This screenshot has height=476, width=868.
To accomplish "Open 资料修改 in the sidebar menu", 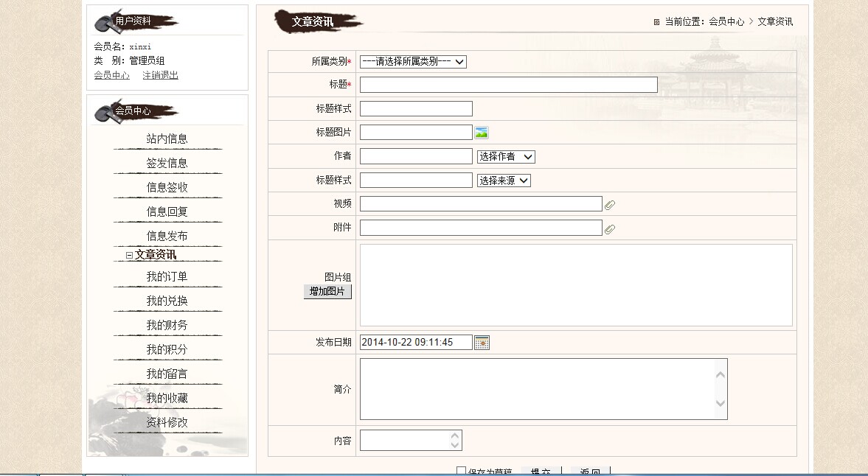I will [x=167, y=422].
